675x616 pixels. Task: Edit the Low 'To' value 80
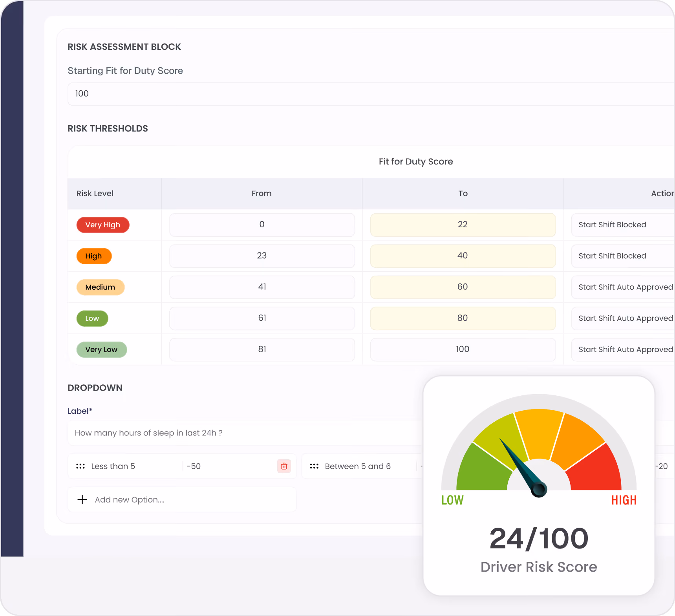coord(463,318)
